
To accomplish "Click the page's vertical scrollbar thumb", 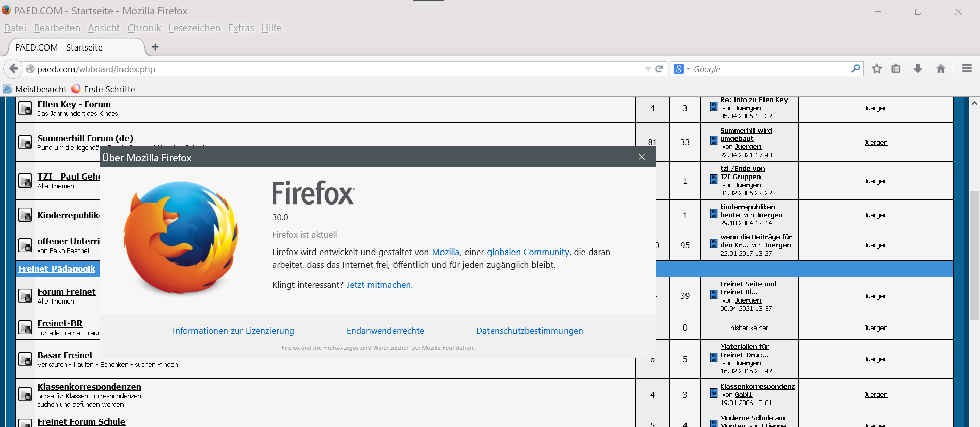I will tap(974, 255).
